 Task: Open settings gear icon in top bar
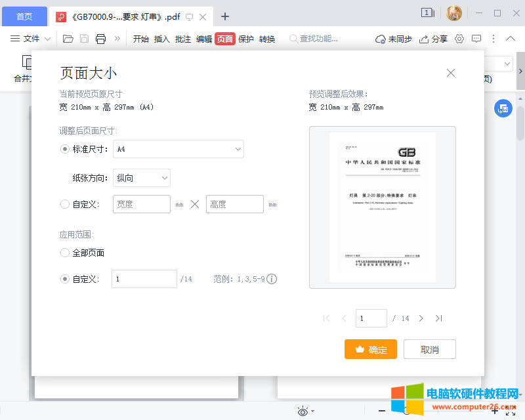[x=459, y=39]
